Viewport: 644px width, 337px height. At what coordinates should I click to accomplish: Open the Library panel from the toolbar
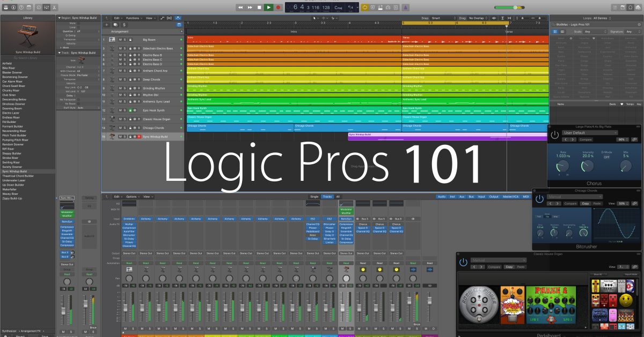5,8
